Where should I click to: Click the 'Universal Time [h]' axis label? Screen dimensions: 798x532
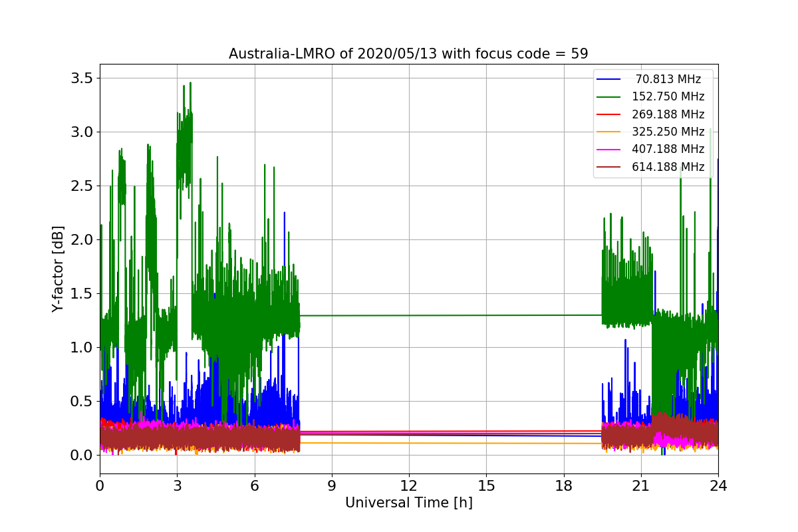pyautogui.click(x=409, y=503)
